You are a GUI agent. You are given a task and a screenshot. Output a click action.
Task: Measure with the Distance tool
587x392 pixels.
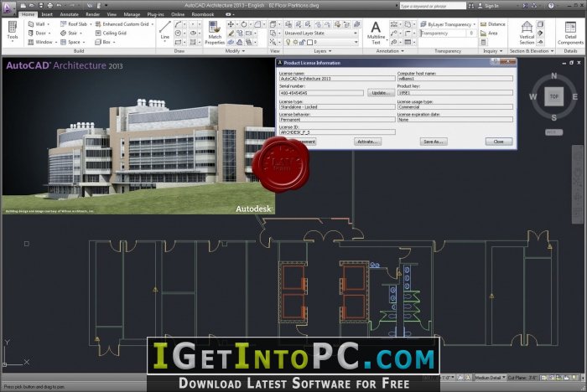coord(494,24)
